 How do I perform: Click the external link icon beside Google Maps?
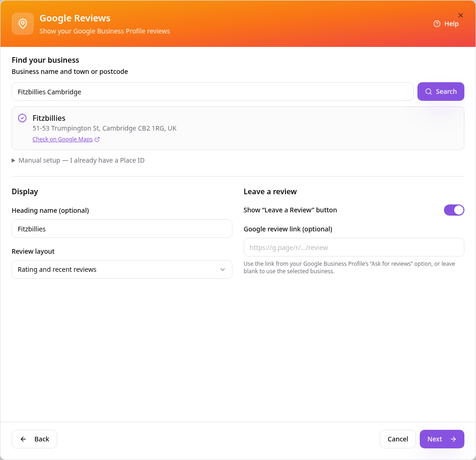click(x=97, y=139)
